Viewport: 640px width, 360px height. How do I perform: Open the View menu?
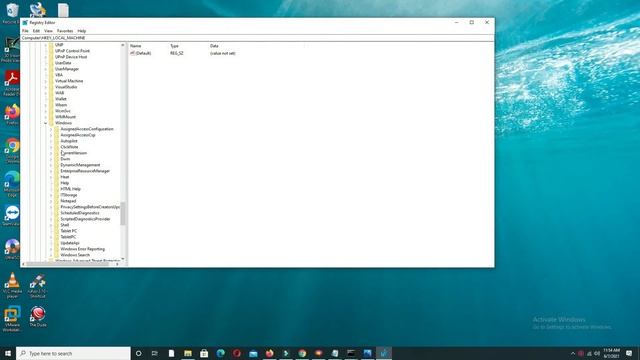[48, 31]
